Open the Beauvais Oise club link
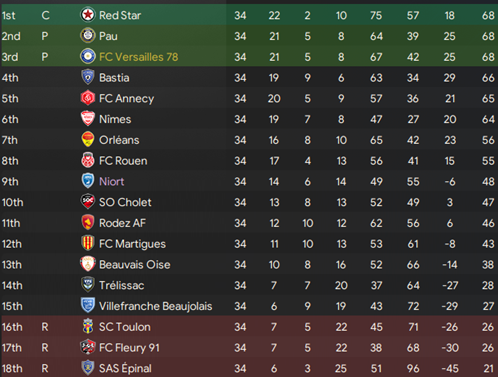 (135, 265)
